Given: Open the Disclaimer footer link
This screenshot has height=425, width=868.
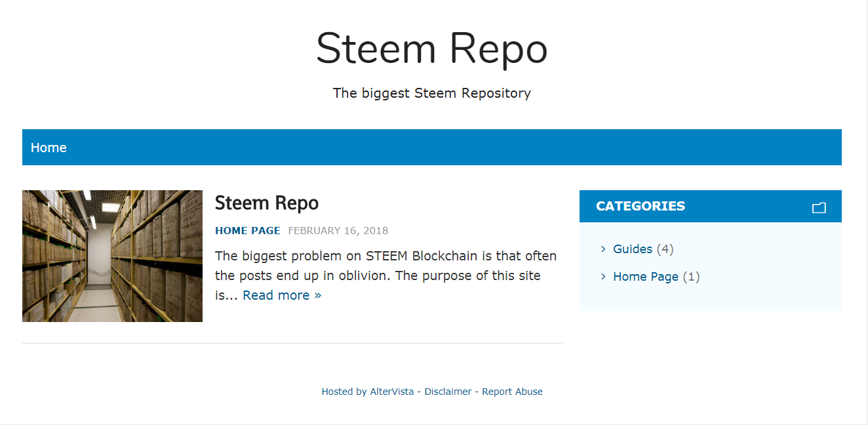Looking at the screenshot, I should pyautogui.click(x=448, y=392).
